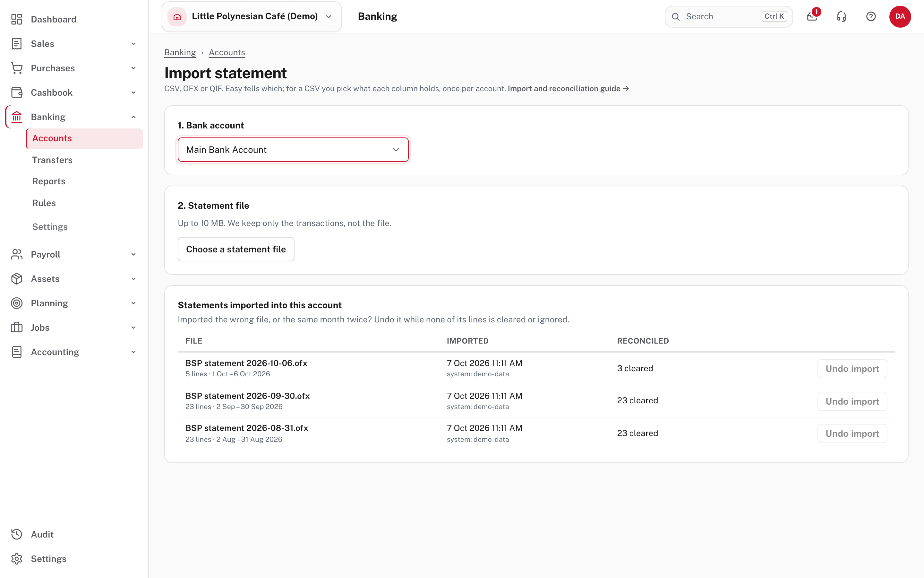The width and height of the screenshot is (924, 578).
Task: Click the Cashbook wallet icon
Action: [x=16, y=92]
